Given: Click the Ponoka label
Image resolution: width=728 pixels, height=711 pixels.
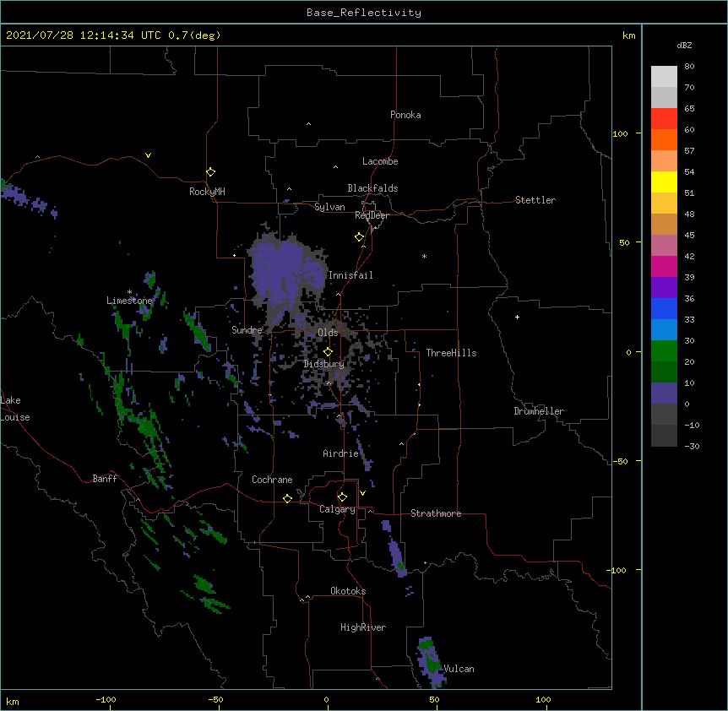Looking at the screenshot, I should (405, 115).
